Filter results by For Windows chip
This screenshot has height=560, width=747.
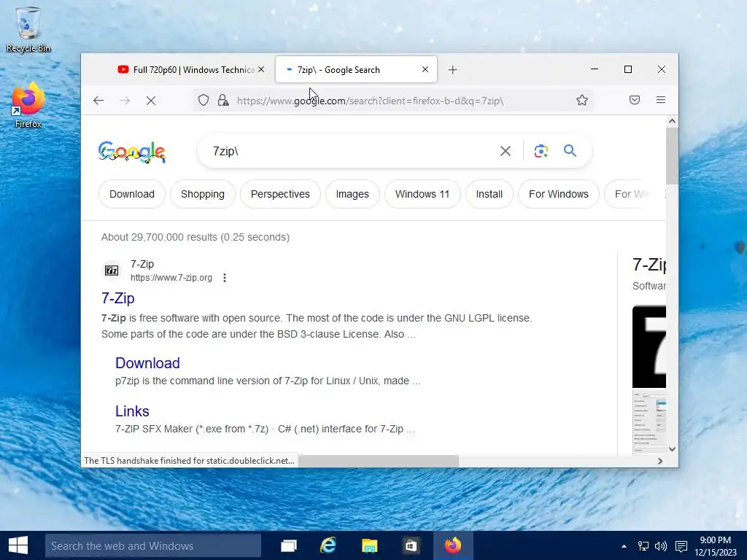pos(558,194)
